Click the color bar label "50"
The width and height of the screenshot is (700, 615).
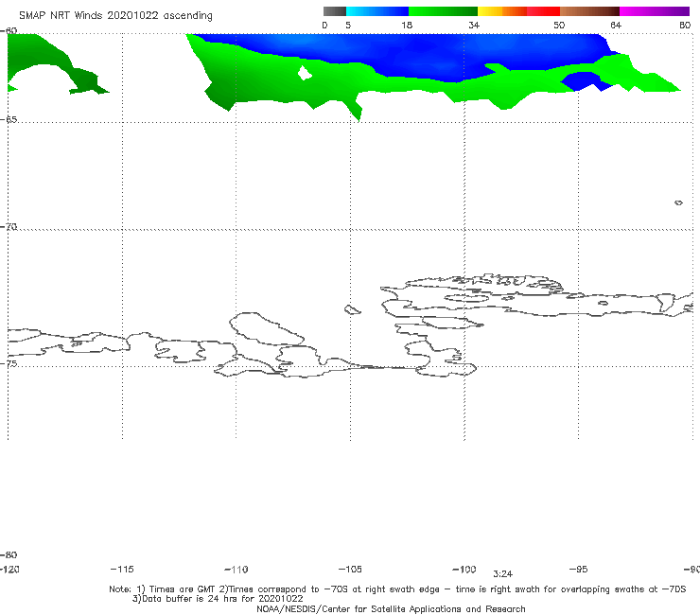click(559, 25)
